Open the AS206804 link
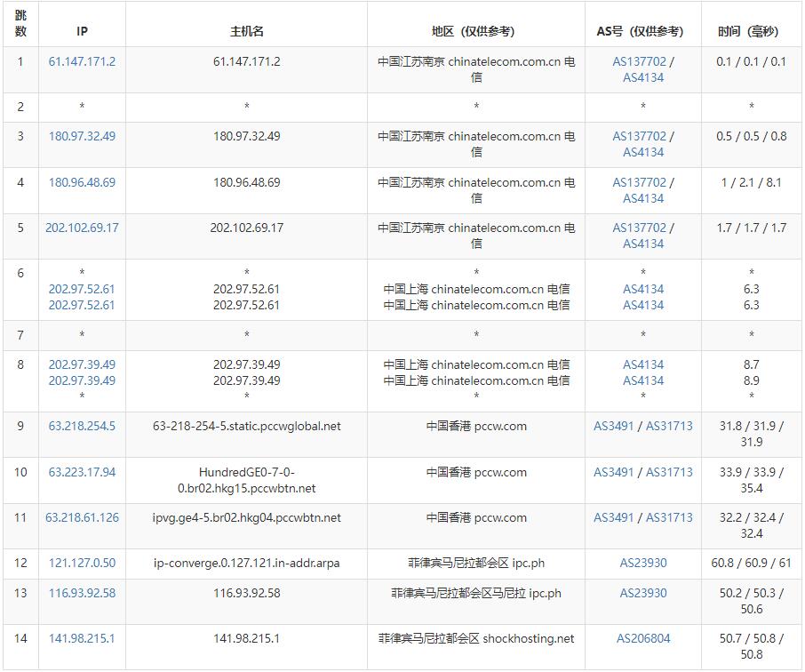The image size is (805, 672). click(643, 638)
